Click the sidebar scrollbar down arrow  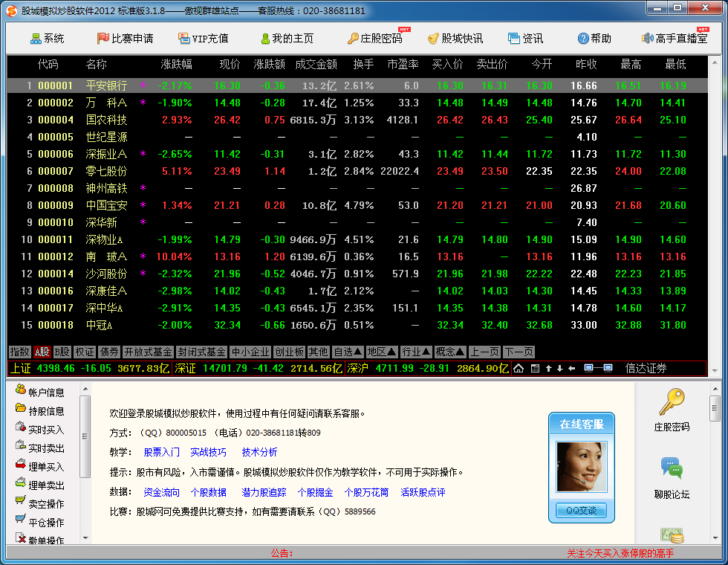(x=85, y=537)
